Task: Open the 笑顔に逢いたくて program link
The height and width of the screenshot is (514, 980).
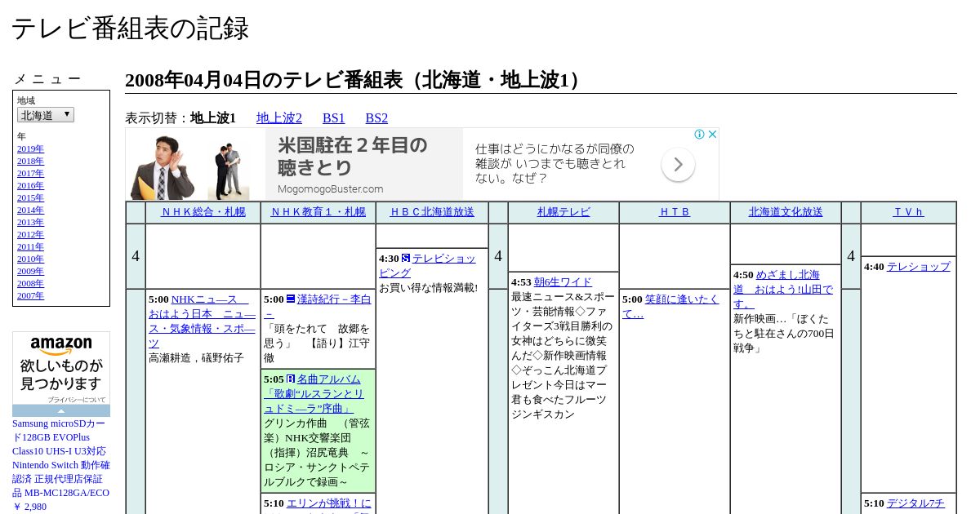Action: click(x=670, y=307)
